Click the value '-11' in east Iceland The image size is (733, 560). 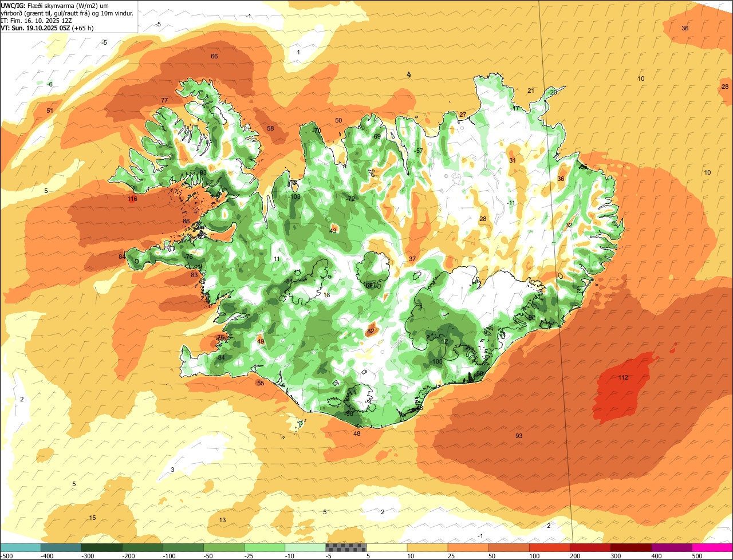click(511, 203)
